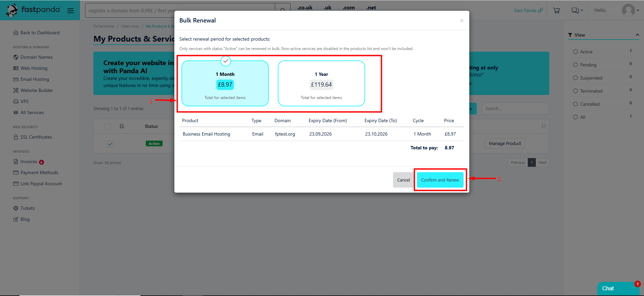The image size is (644, 296).
Task: Click the search magnifier icon
Action: (x=283, y=10)
